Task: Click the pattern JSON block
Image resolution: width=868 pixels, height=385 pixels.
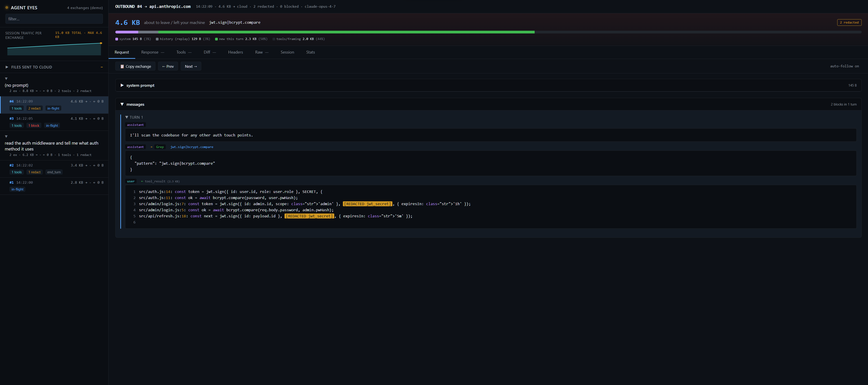Action: pos(491,163)
